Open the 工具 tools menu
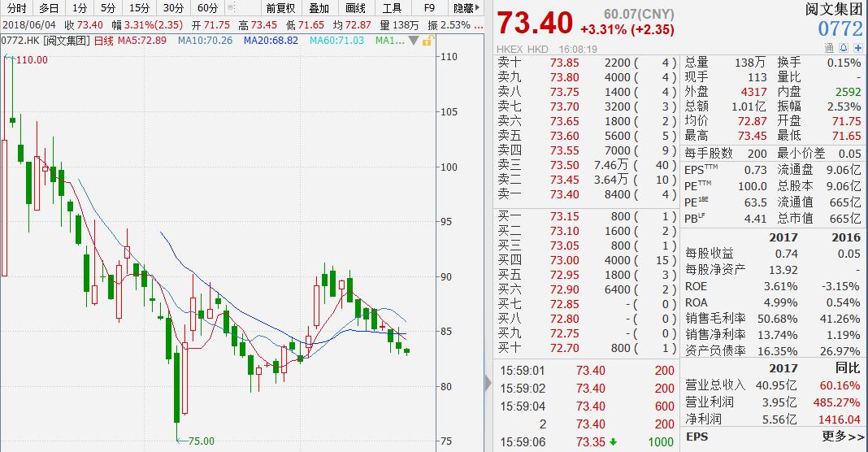Screen dimensions: 868x452 tap(392, 8)
